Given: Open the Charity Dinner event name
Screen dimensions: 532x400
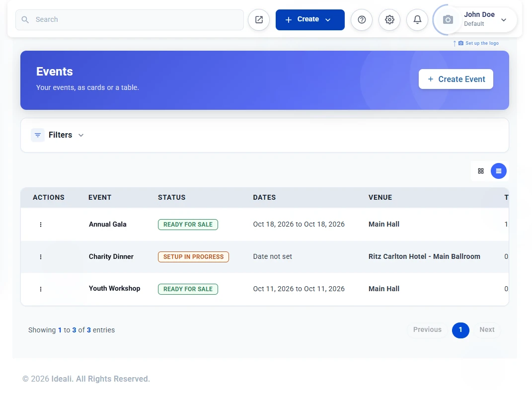Looking at the screenshot, I should (111, 257).
